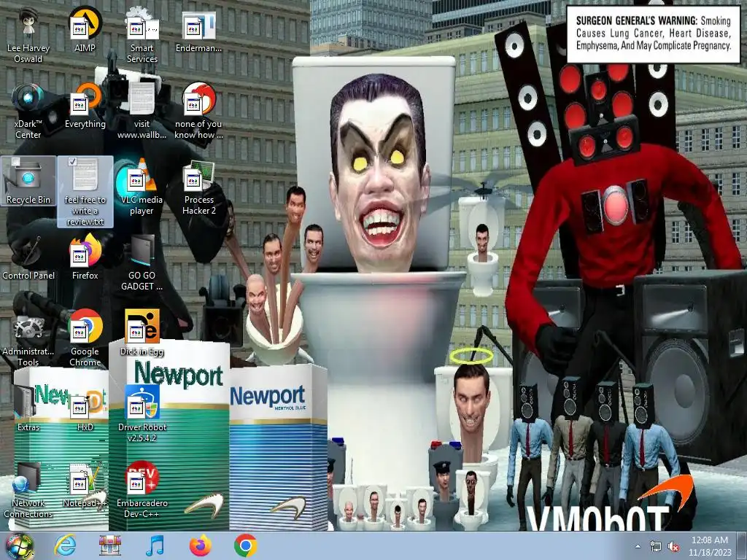Open the xDark Center icon

[x=28, y=112]
